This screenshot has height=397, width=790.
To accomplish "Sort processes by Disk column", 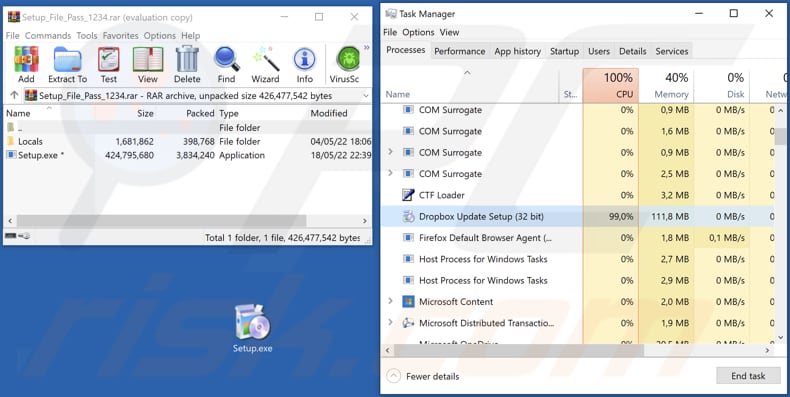I will [721, 86].
